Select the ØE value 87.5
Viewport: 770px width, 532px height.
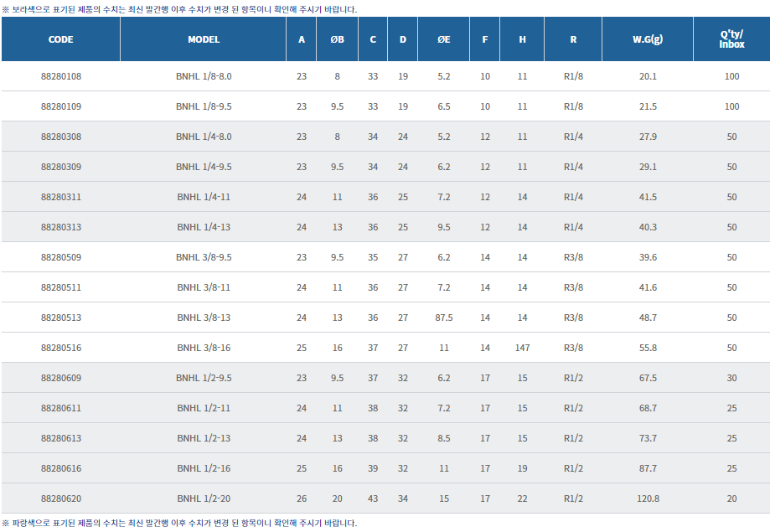coord(444,318)
